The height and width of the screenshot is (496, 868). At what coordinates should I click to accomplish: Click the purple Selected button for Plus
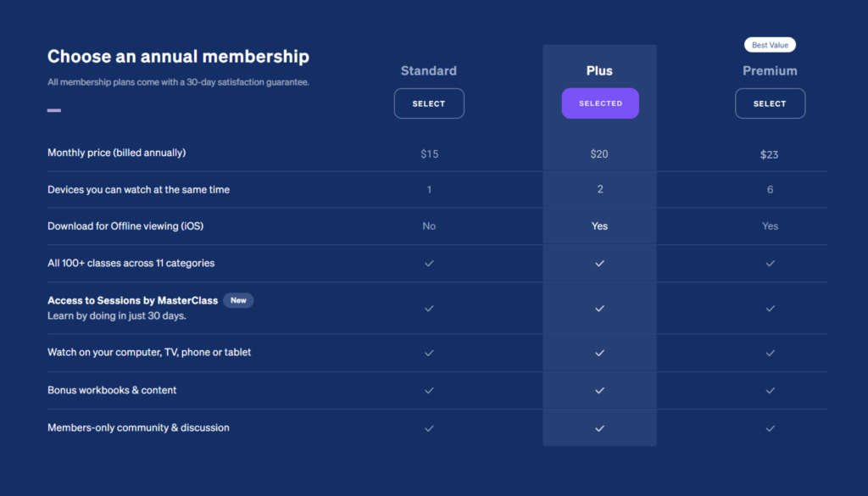click(x=600, y=103)
